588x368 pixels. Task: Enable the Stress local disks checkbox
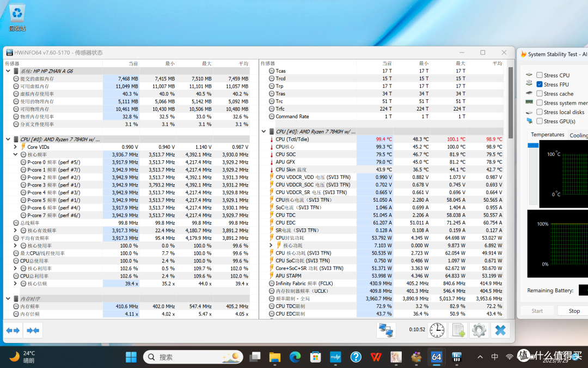point(539,112)
